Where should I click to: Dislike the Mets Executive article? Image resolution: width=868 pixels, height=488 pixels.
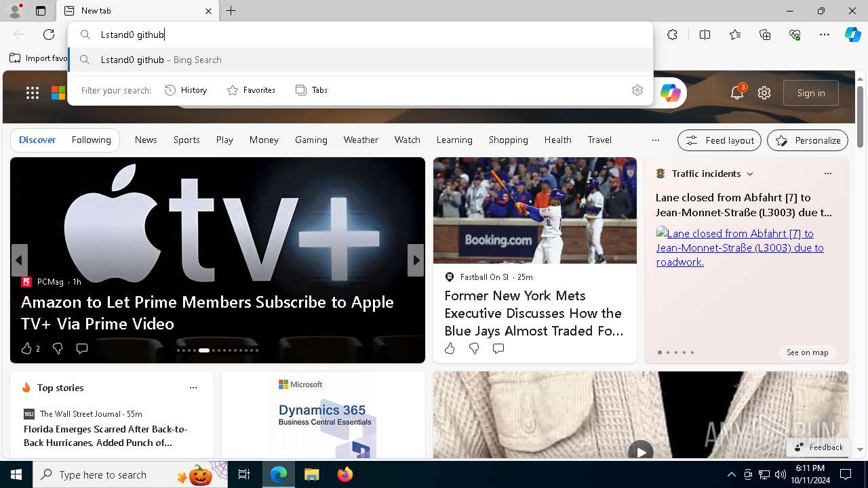coord(474,348)
